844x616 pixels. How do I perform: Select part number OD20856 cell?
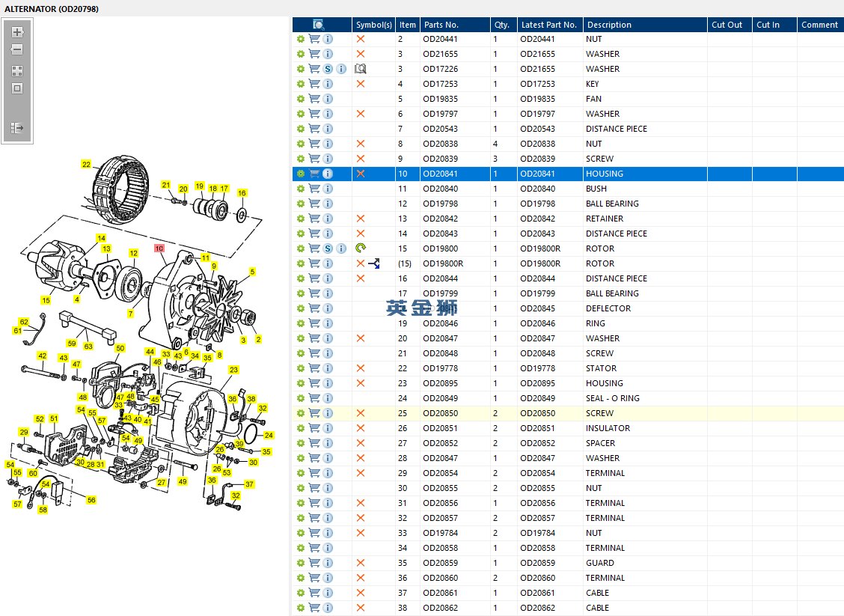(x=440, y=503)
